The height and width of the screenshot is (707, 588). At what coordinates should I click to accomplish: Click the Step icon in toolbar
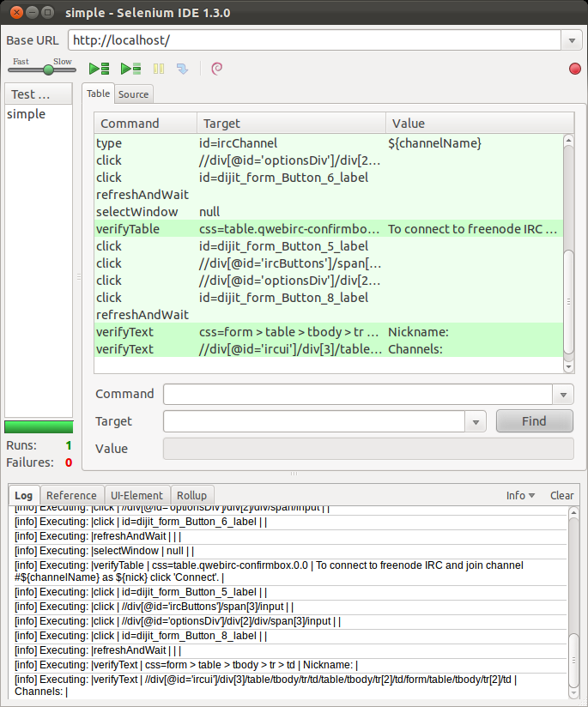pyautogui.click(x=182, y=69)
